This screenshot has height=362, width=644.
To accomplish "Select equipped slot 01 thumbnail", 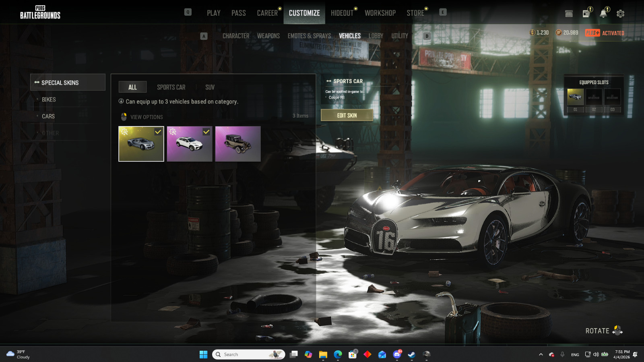I will pyautogui.click(x=575, y=97).
